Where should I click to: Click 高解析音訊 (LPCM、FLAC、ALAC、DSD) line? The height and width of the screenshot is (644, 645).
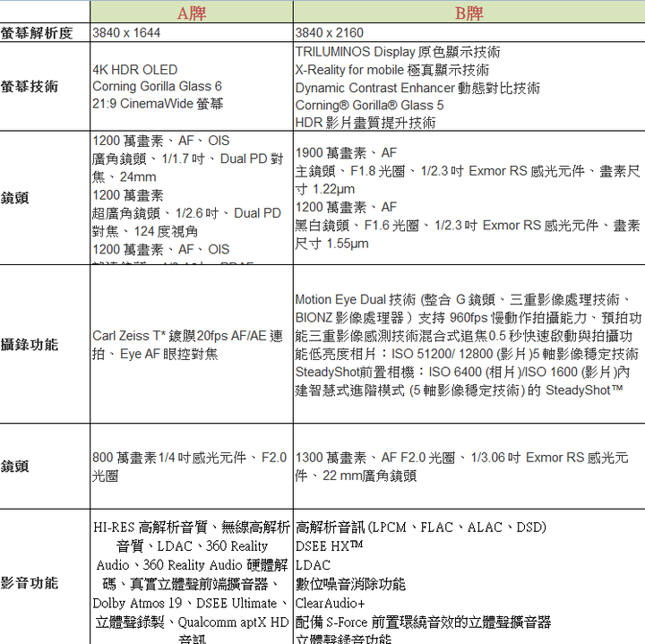[420, 528]
